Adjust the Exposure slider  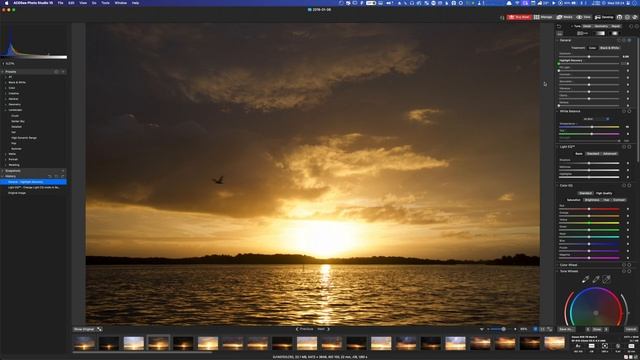[589, 57]
